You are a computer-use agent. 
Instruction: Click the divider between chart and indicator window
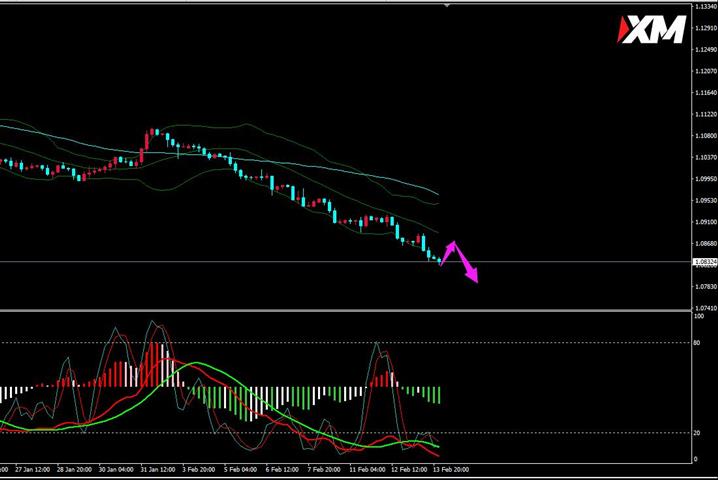[x=346, y=311]
